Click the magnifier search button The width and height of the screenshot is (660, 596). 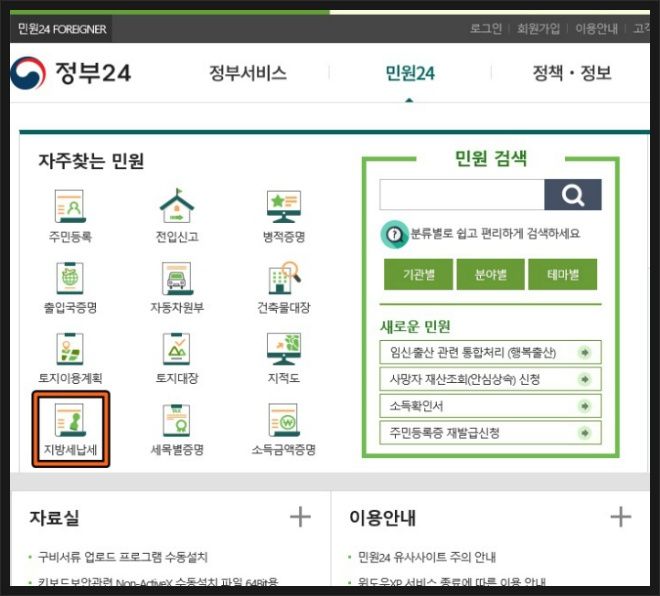point(572,194)
